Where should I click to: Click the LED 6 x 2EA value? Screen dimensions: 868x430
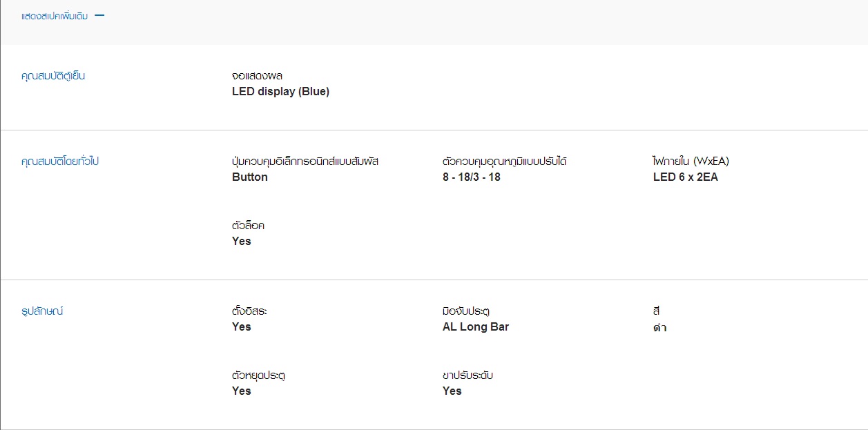[686, 177]
